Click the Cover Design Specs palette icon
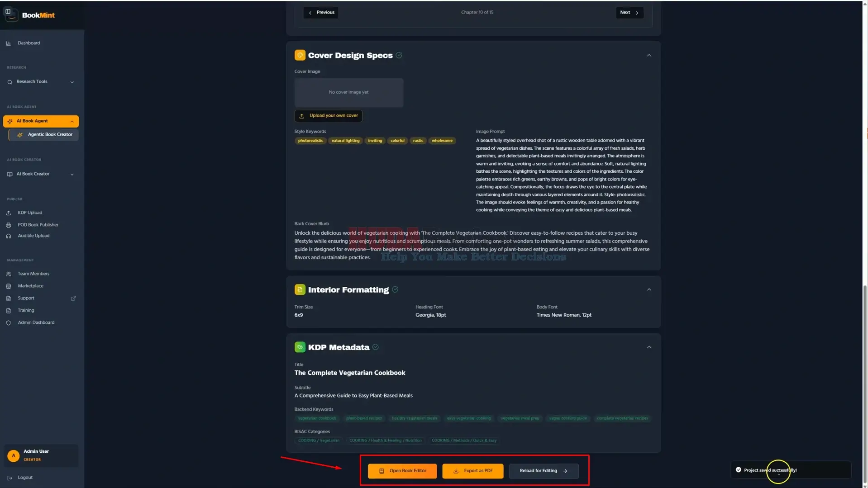 [x=300, y=55]
